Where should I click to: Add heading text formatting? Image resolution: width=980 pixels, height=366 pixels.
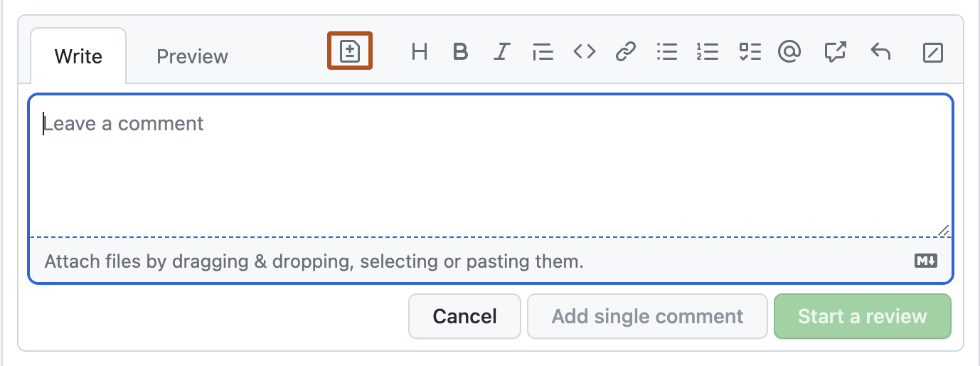420,52
